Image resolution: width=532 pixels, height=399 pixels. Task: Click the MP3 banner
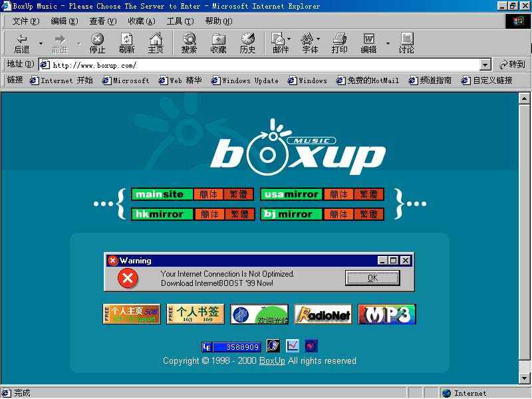(387, 314)
